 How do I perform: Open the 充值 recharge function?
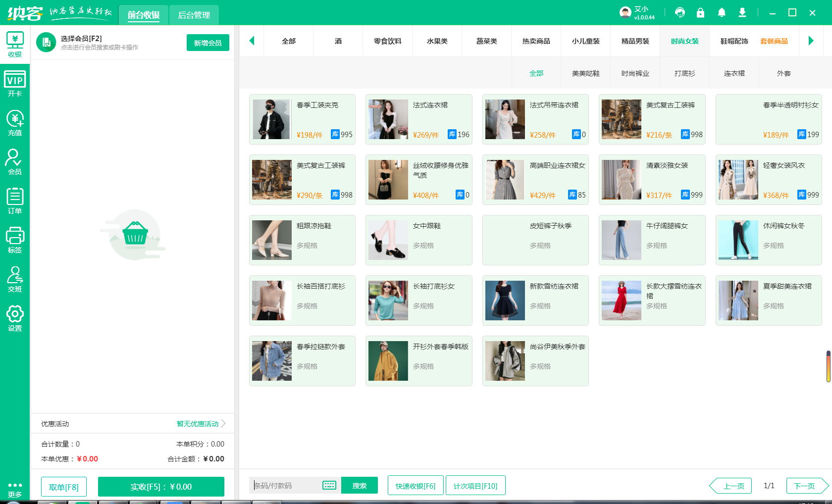click(15, 121)
